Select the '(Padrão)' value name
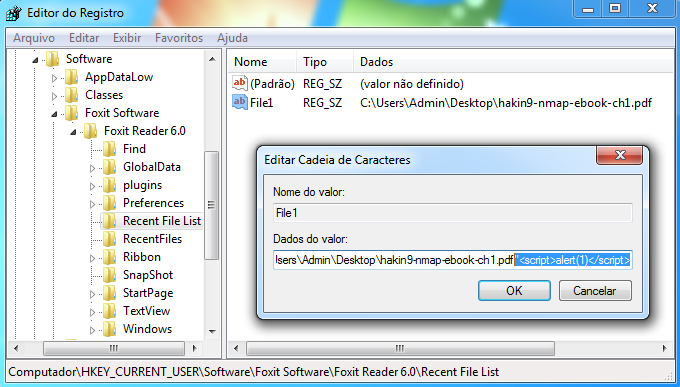680x387 pixels. [272, 84]
